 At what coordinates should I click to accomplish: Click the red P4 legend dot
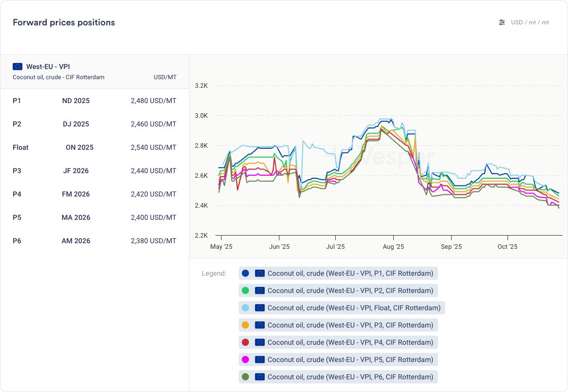click(245, 342)
